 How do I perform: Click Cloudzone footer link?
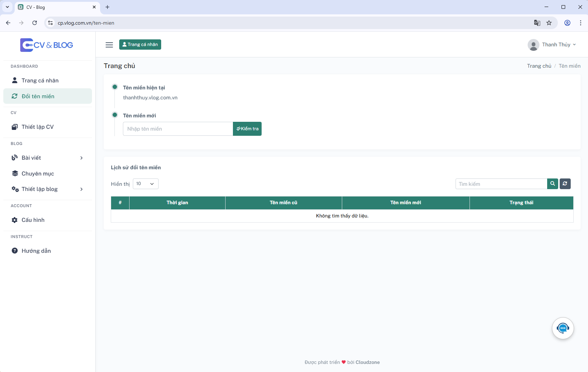pos(368,362)
